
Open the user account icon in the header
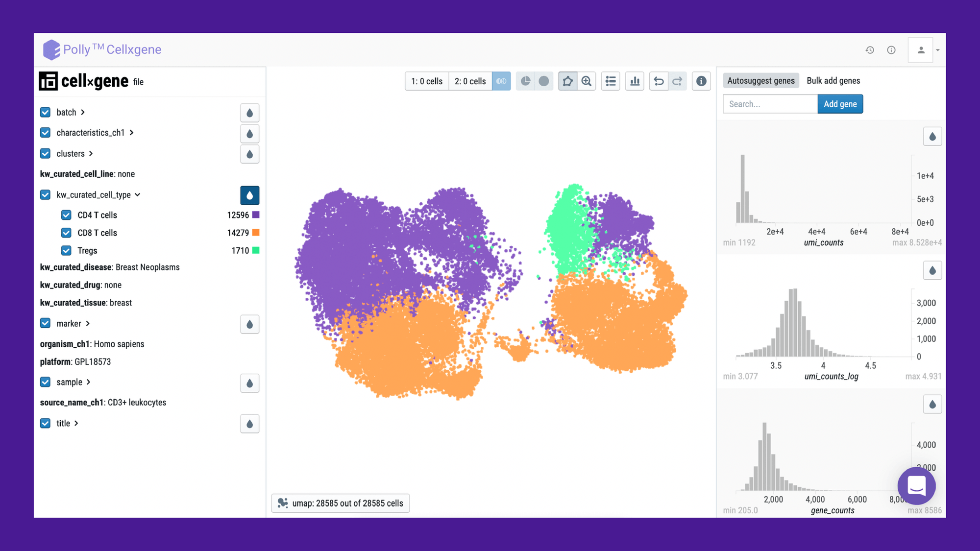[921, 49]
